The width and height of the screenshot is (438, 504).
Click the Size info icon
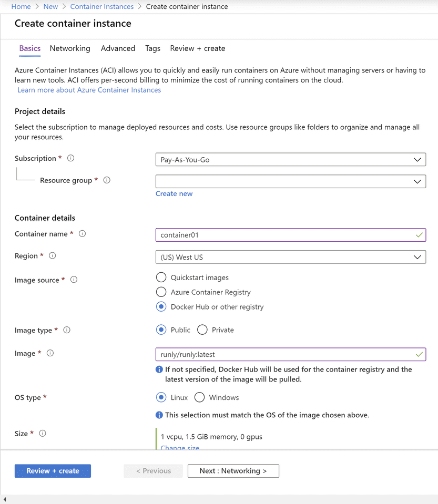click(x=43, y=433)
